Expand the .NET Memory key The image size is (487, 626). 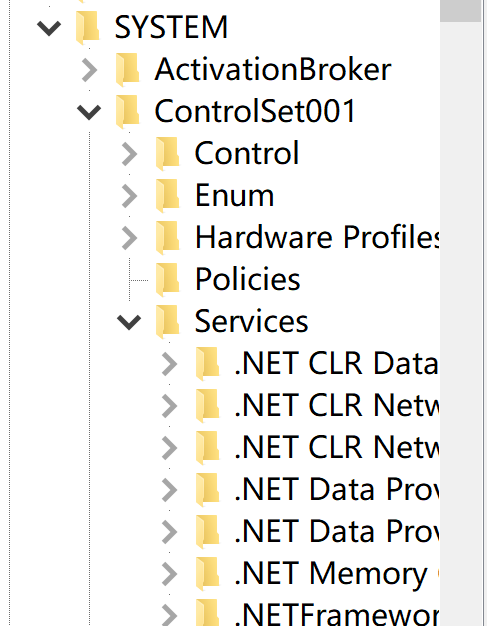click(x=169, y=574)
